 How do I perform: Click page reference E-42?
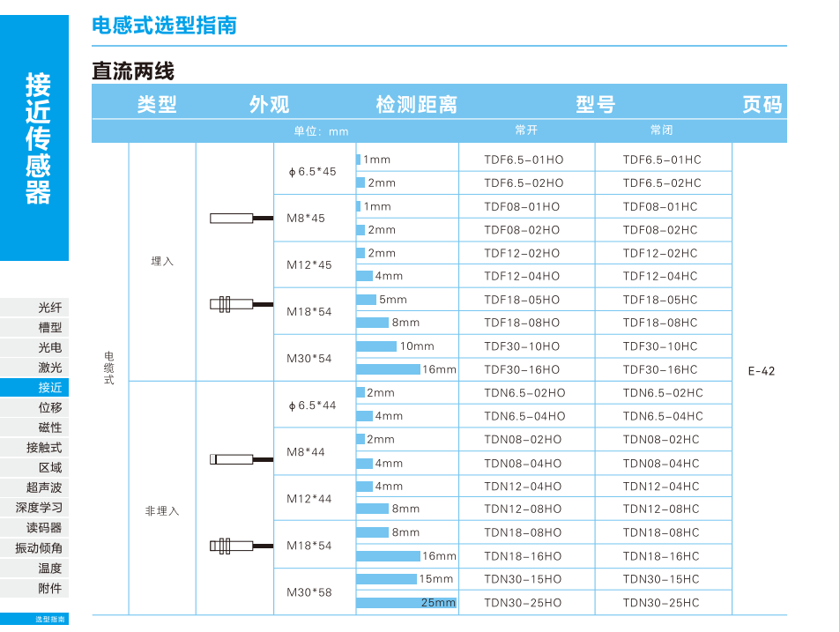(x=761, y=371)
